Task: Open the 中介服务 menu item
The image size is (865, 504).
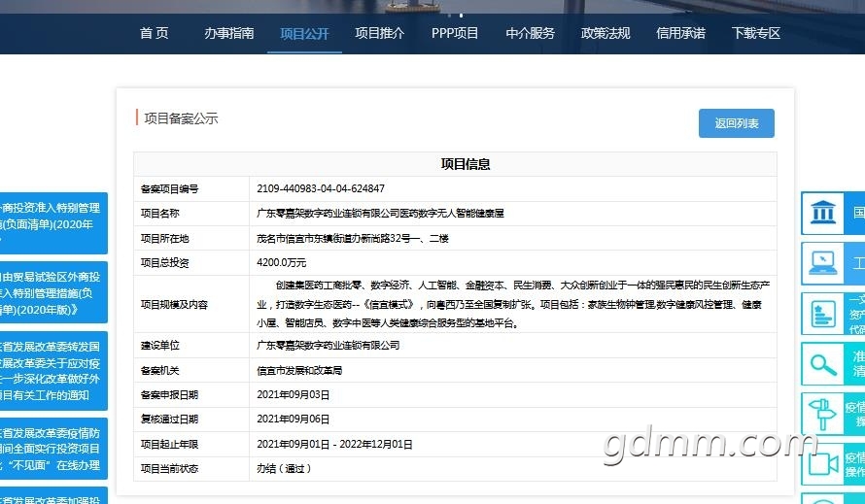Action: coord(530,33)
